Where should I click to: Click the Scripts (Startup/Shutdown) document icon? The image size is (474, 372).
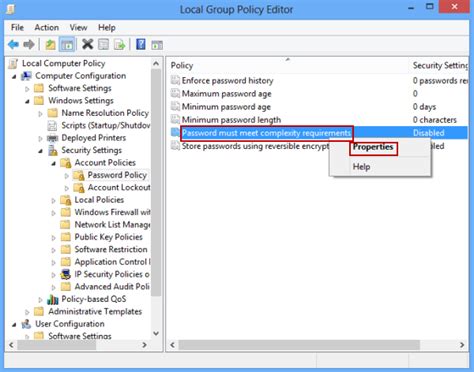[52, 126]
